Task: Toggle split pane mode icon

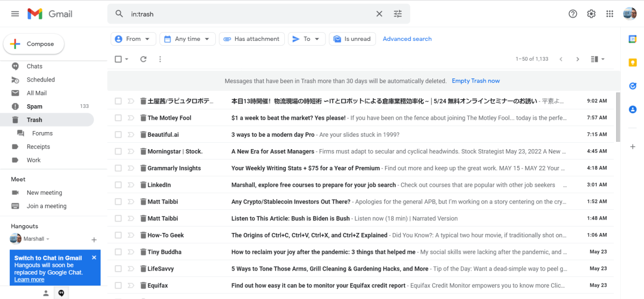Action: point(594,59)
